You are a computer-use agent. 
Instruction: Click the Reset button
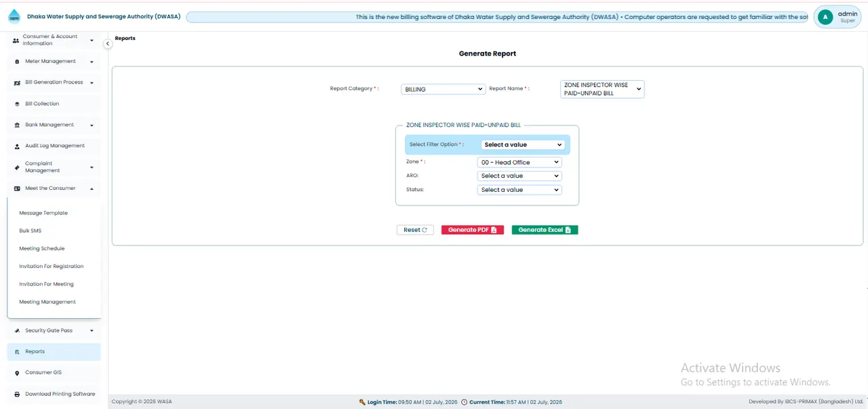(x=415, y=230)
